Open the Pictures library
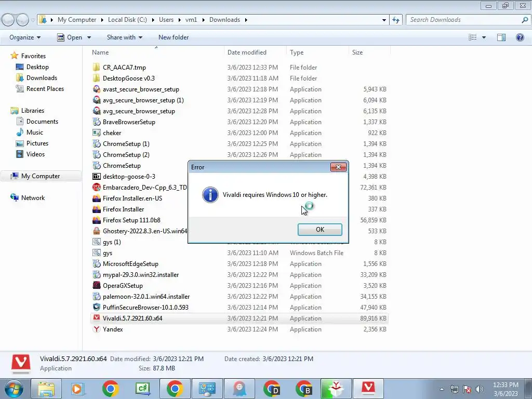This screenshot has height=399, width=532. pyautogui.click(x=37, y=143)
